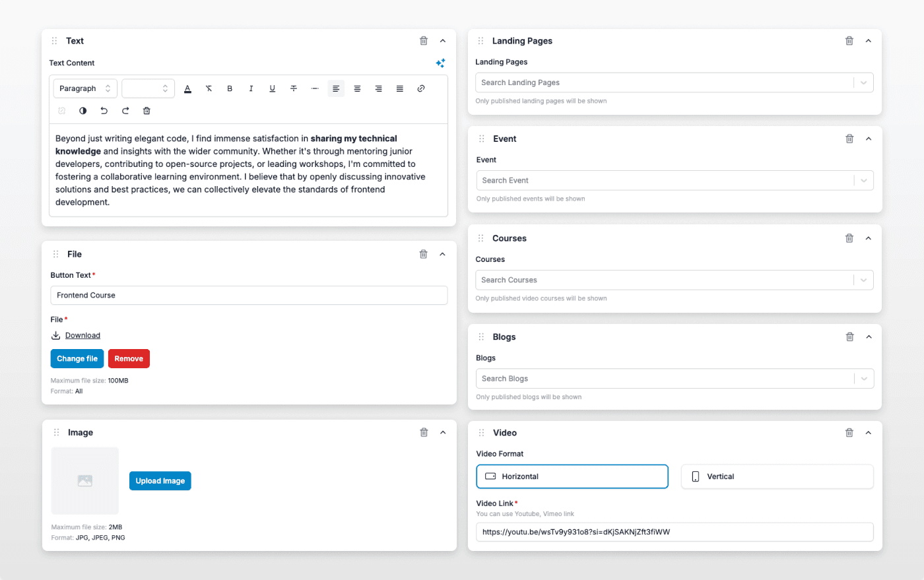Insert a link using the link icon
Image resolution: width=924 pixels, height=580 pixels.
[x=421, y=88]
